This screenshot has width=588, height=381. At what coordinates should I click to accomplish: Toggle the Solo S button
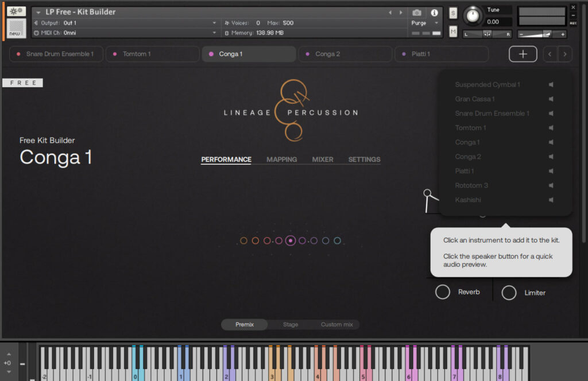pos(453,13)
